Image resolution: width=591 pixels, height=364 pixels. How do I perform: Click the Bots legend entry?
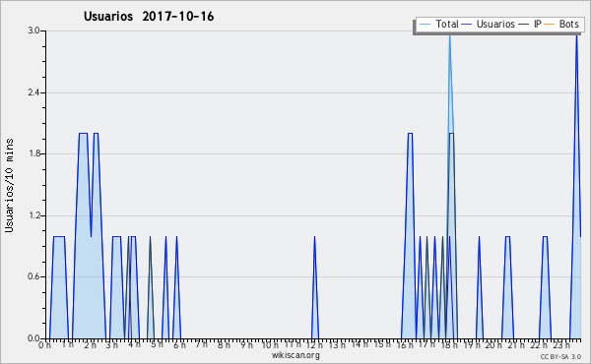(x=561, y=24)
